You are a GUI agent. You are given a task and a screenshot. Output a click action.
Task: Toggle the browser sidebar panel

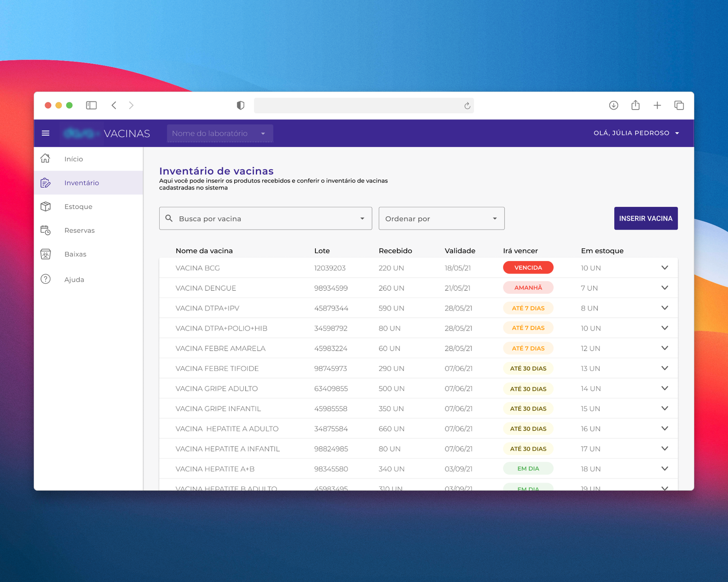coord(91,105)
